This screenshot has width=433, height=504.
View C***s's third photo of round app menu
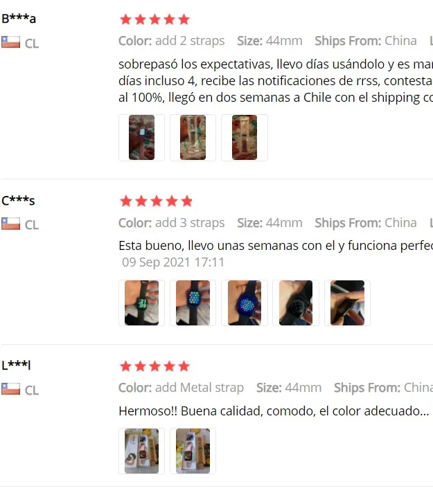coord(245,303)
